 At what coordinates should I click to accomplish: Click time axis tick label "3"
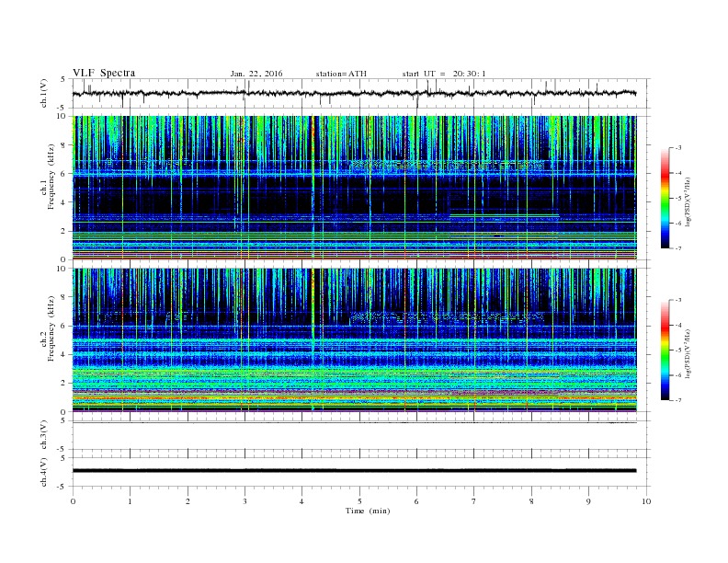245,501
